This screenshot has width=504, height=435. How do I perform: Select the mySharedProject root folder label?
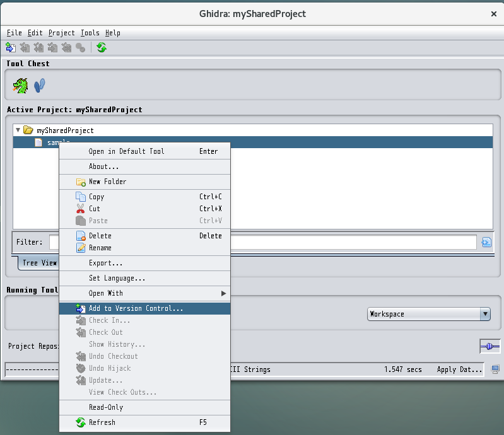[x=65, y=130]
